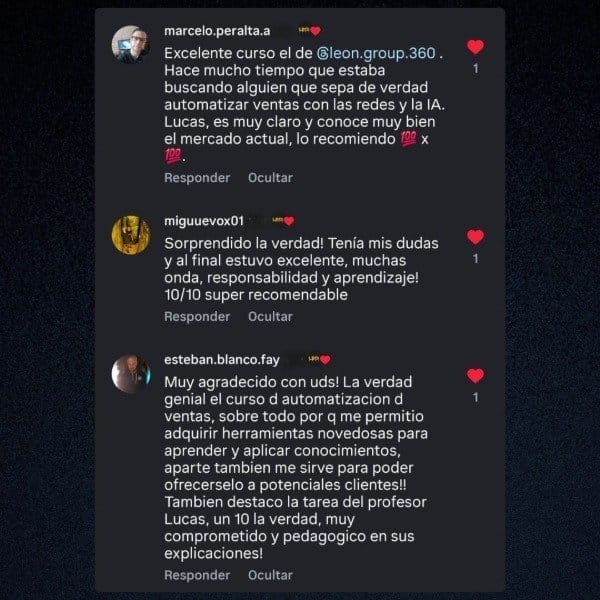Open the miguuevox01 username
This screenshot has width=600, height=600.
(204, 221)
